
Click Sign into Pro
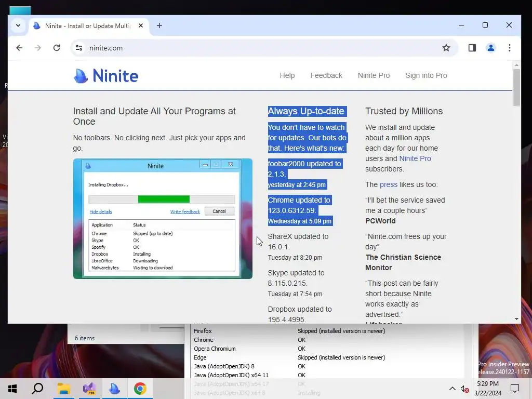point(426,75)
